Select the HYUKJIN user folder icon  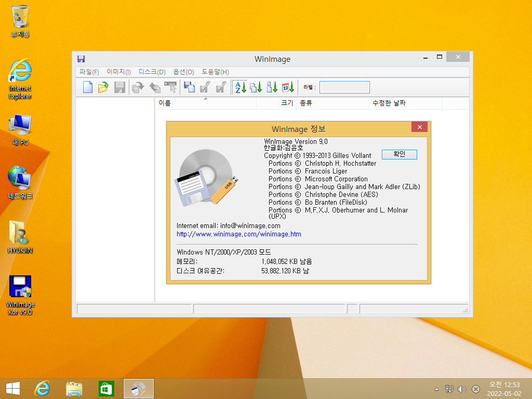click(x=20, y=237)
